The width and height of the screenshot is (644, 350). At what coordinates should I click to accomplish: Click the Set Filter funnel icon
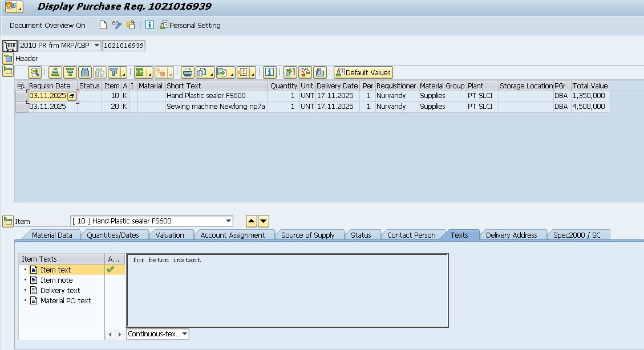tap(114, 72)
